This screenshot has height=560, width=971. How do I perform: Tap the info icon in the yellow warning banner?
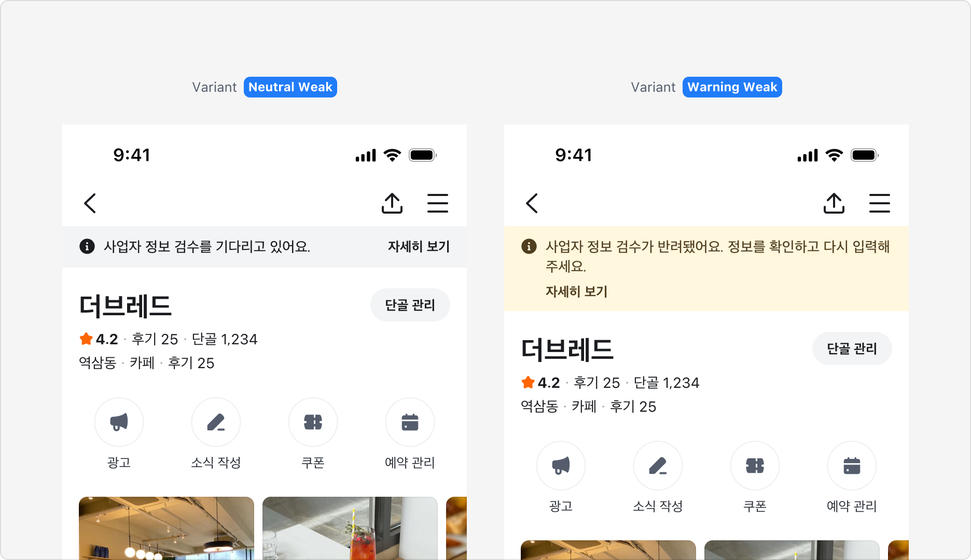point(529,247)
